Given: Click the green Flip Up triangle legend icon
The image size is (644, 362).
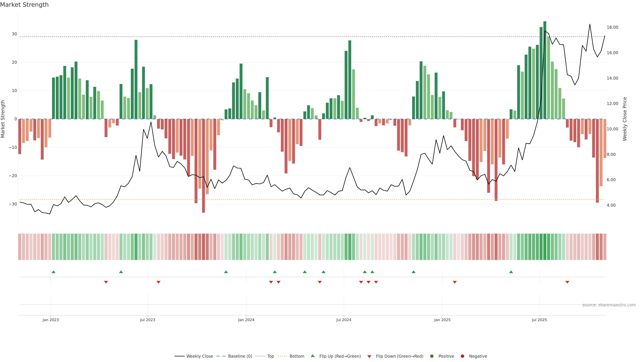Looking at the screenshot, I should [312, 356].
